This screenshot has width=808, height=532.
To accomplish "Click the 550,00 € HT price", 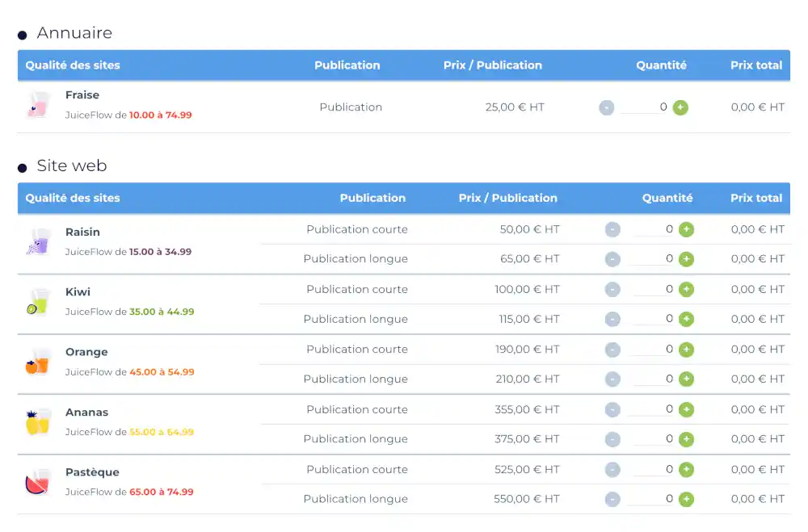I will (x=527, y=499).
